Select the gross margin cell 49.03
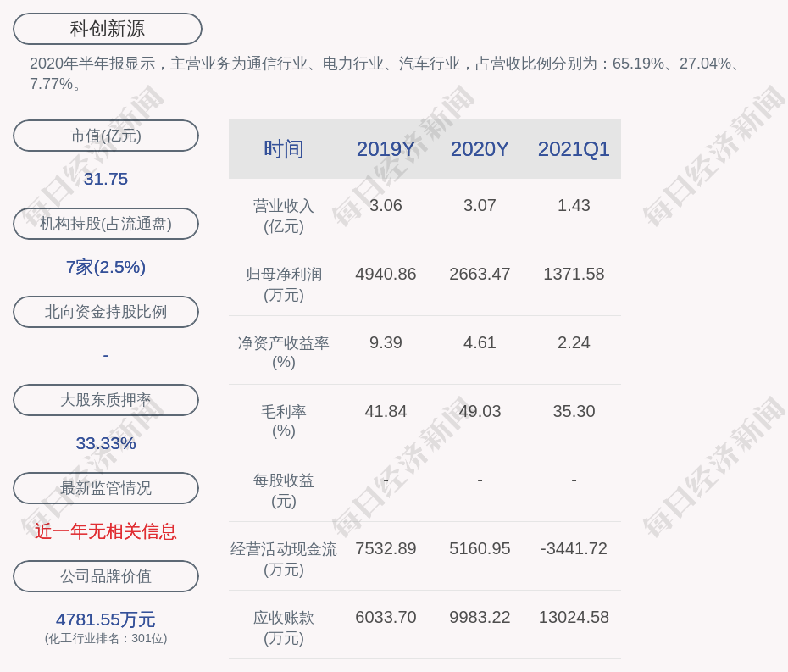Screen dimensions: 788x672 coord(480,411)
